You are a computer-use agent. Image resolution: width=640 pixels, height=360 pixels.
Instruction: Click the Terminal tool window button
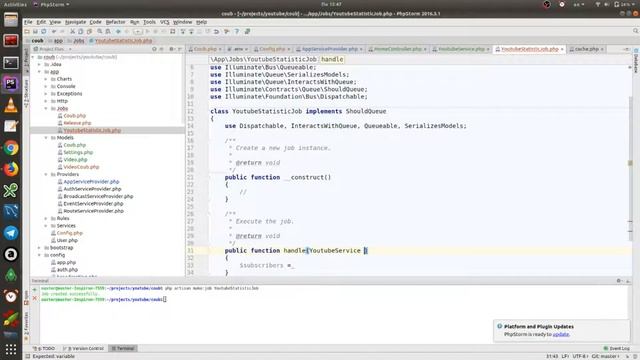123,349
